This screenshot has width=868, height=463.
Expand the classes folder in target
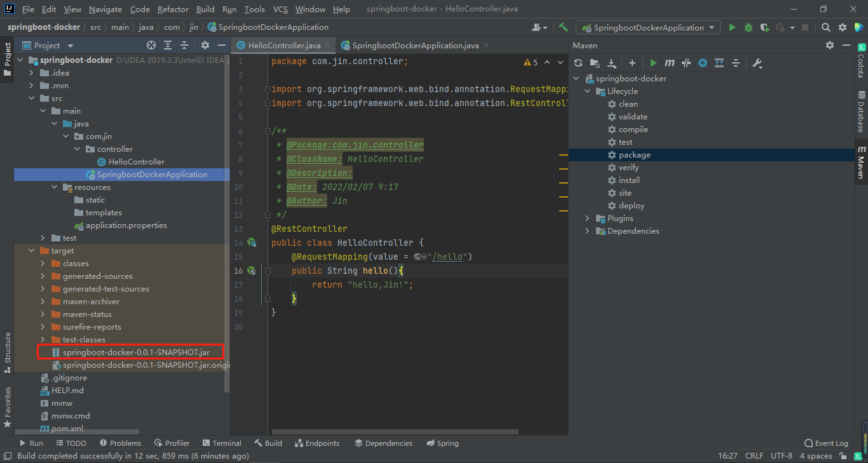(x=43, y=264)
